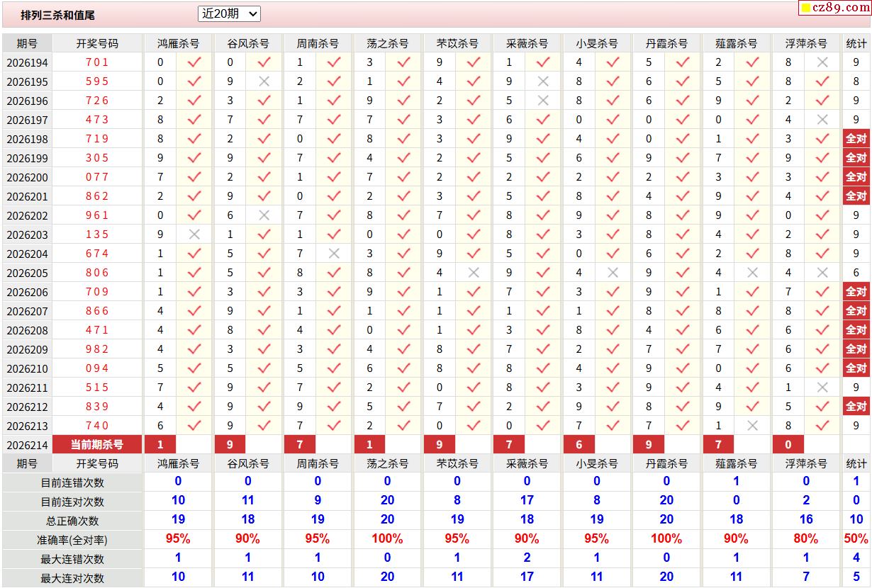Click the 总正确次数 row label
The height and width of the screenshot is (588, 872).
click(72, 521)
